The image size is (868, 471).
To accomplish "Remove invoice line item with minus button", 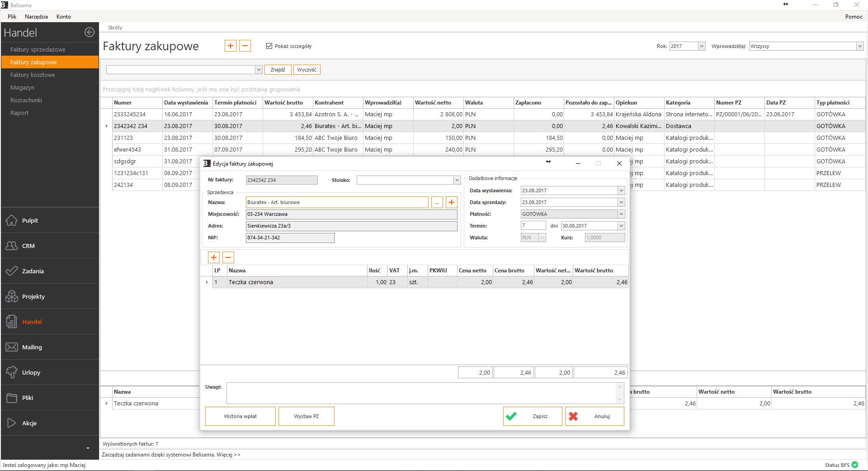I will click(228, 257).
